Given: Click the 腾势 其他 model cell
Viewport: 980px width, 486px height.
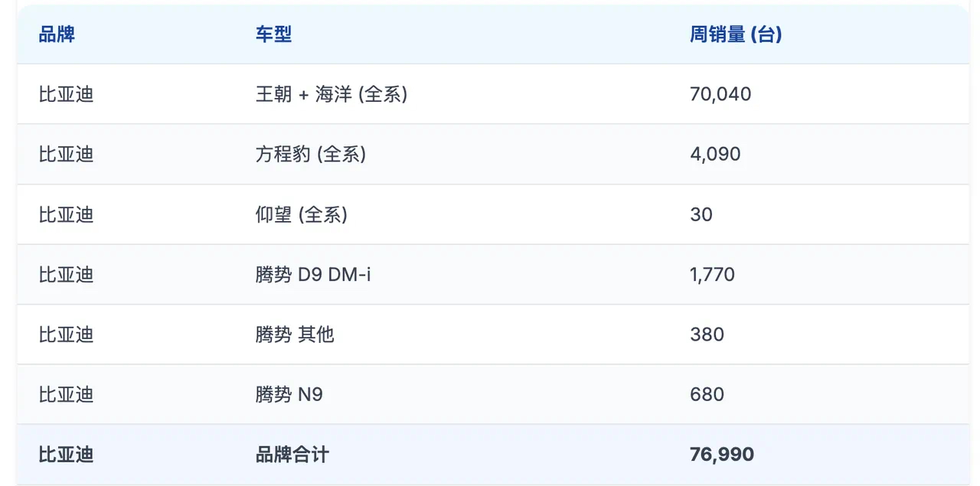Looking at the screenshot, I should [295, 334].
